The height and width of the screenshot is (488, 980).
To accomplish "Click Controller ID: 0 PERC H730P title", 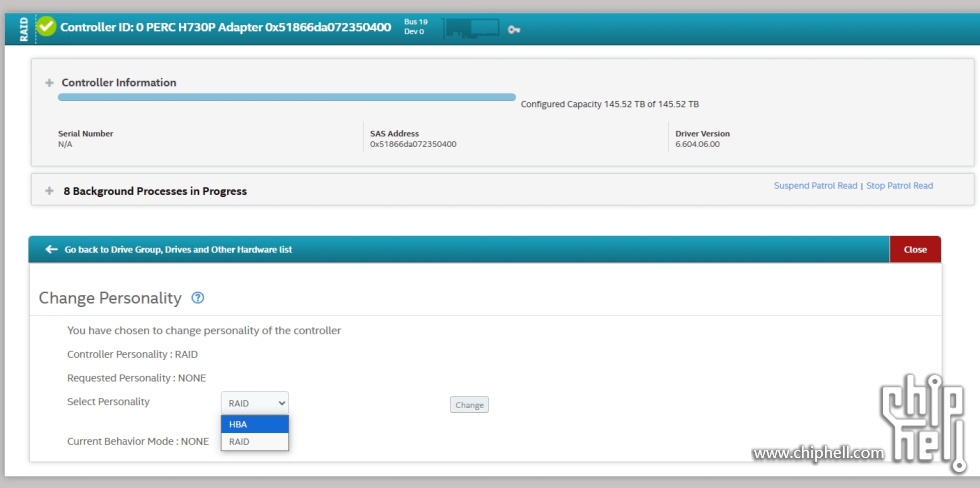I will click(226, 27).
